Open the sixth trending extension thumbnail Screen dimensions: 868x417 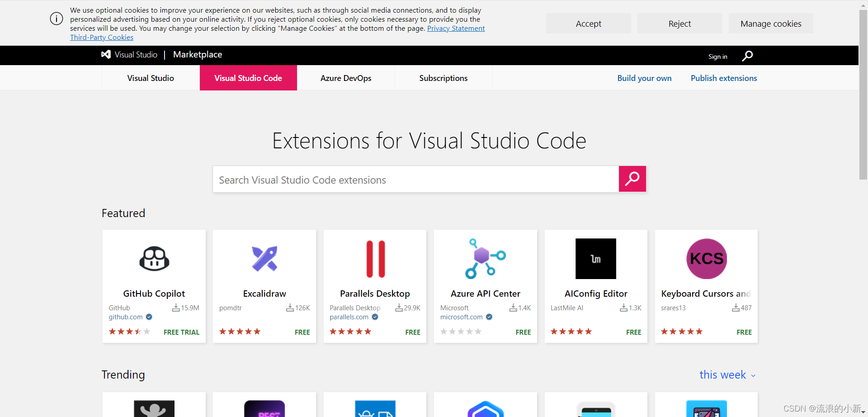[x=707, y=408]
